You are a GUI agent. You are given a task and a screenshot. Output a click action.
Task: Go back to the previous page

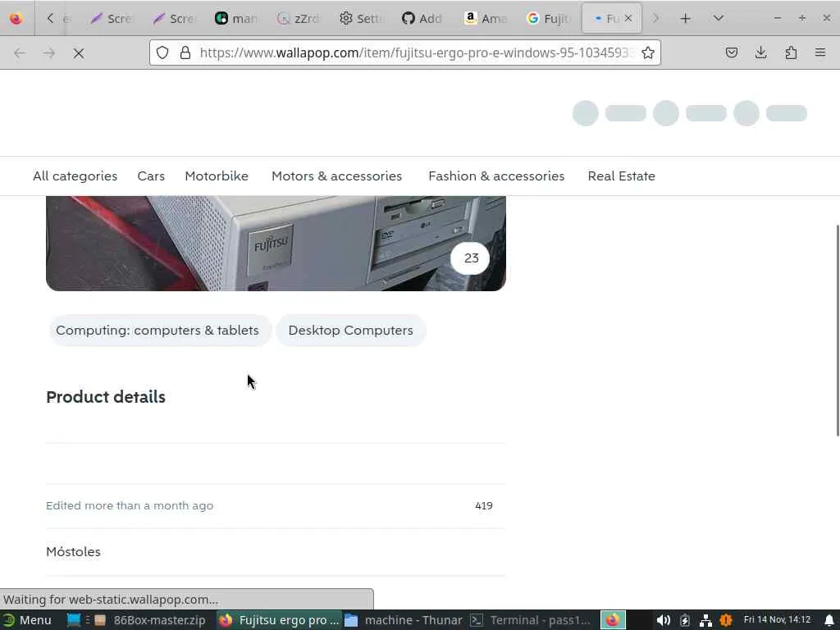tap(20, 53)
